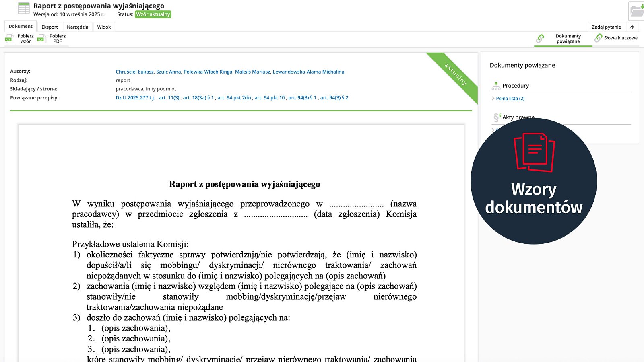Viewport: 644px width, 362px height.
Task: Open the Narzędzia tab
Action: [77, 27]
